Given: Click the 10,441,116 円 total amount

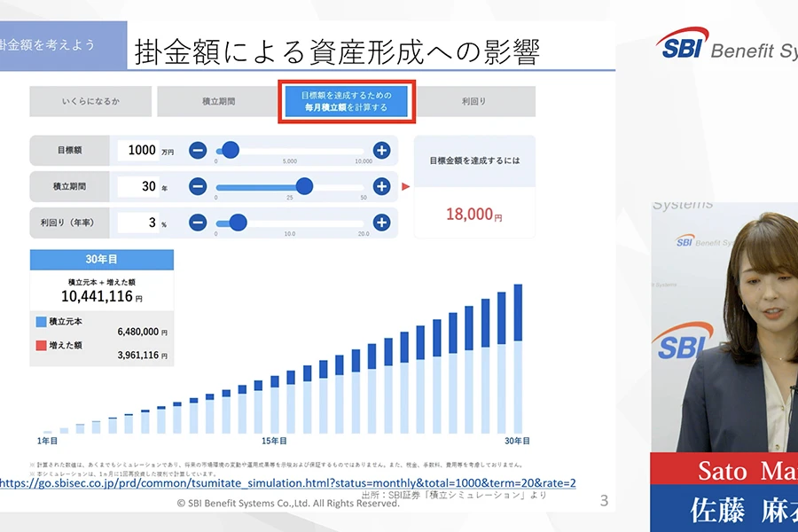Looking at the screenshot, I should click(x=102, y=296).
